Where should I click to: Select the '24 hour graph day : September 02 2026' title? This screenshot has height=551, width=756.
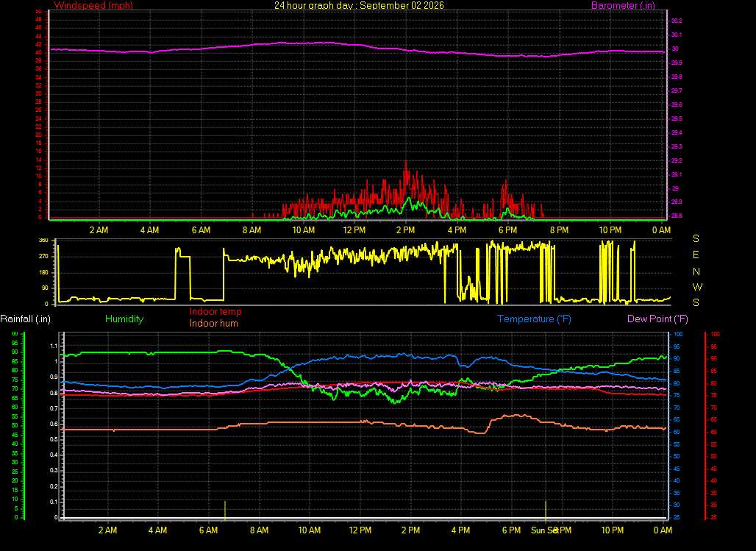[359, 5]
